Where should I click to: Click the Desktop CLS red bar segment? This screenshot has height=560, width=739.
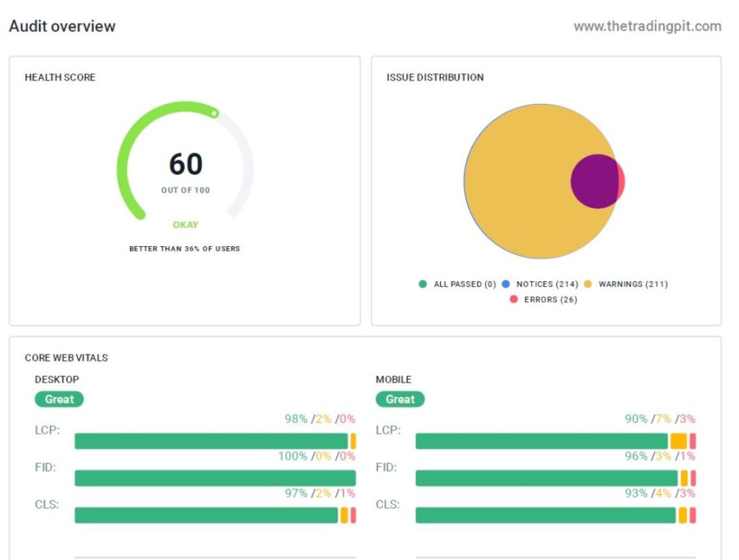(x=353, y=515)
